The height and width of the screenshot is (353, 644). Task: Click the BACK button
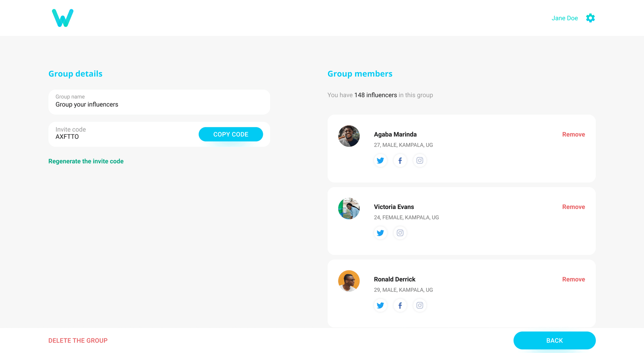point(554,340)
